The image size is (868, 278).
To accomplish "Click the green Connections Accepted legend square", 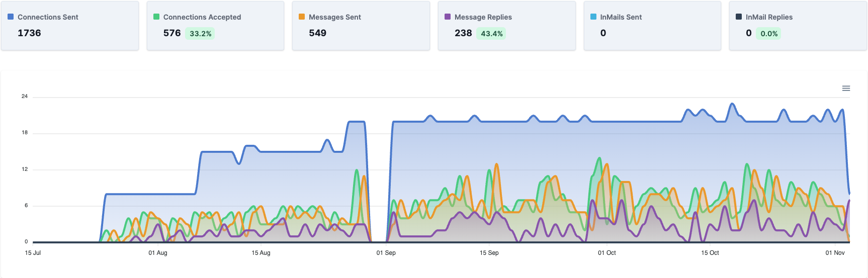I will tap(156, 17).
